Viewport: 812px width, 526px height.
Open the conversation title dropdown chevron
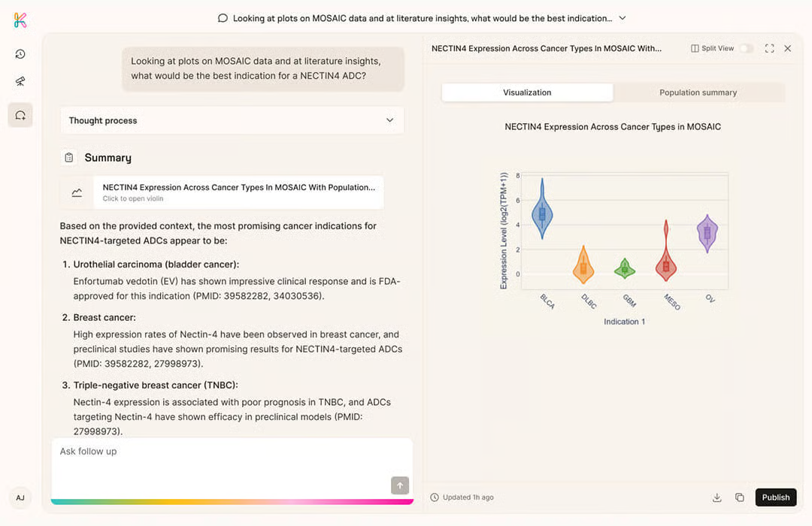[x=622, y=18]
